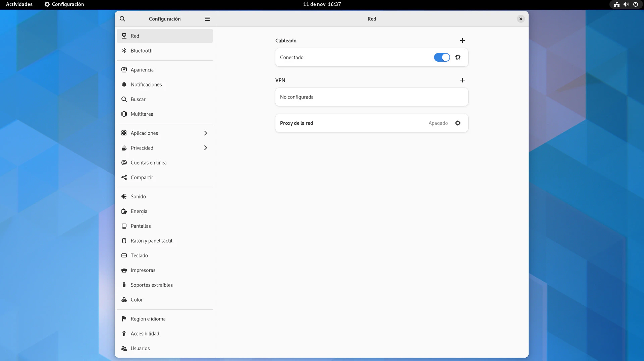Viewport: 644px width, 361px height.
Task: Add a VPN connection with plus icon
Action: coord(463,80)
